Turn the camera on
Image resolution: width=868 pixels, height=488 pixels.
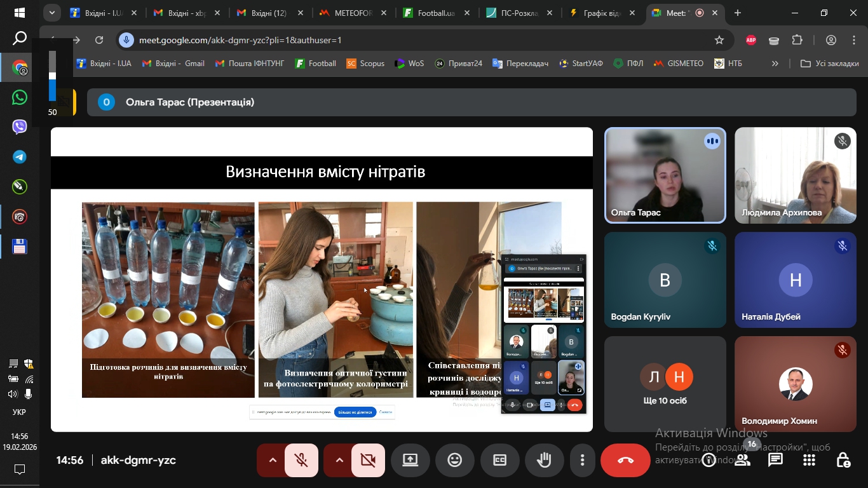(x=369, y=459)
